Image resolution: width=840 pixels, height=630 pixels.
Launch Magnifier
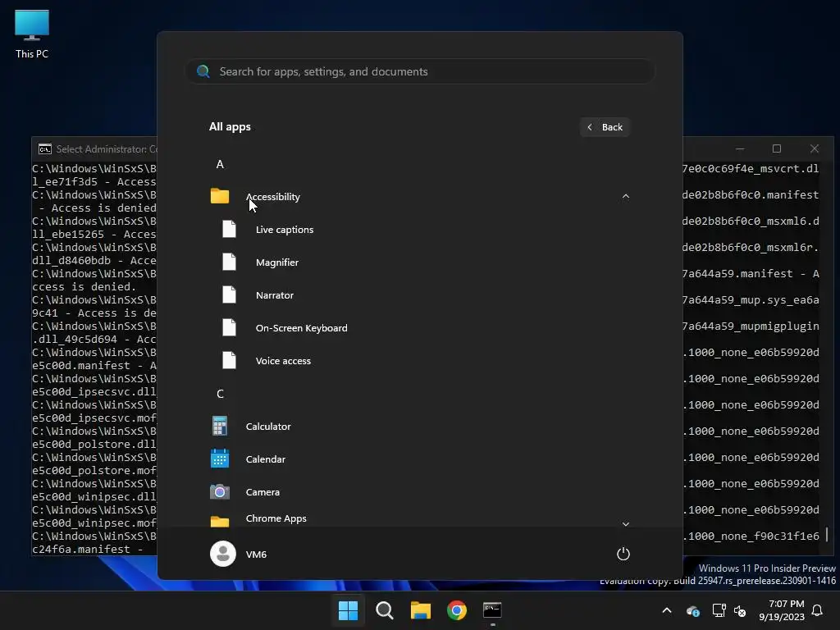pyautogui.click(x=277, y=262)
